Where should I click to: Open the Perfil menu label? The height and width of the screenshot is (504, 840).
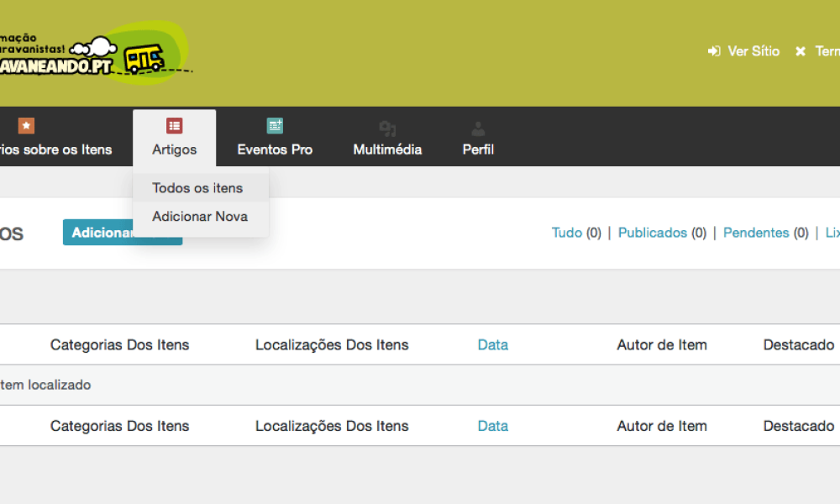[478, 150]
